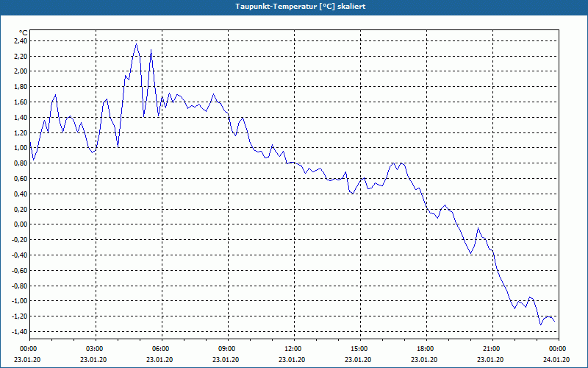Click the 0,40 y-axis label

(x=21, y=194)
